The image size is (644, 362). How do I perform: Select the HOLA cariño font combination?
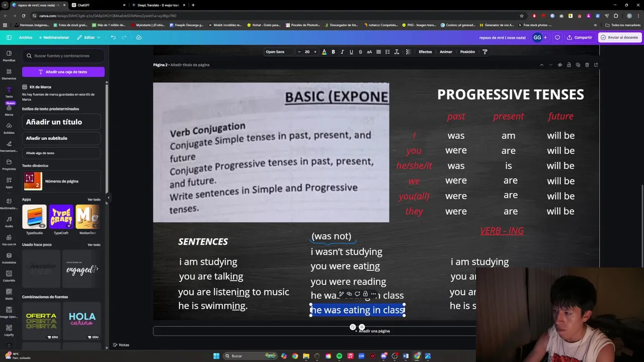point(82,322)
